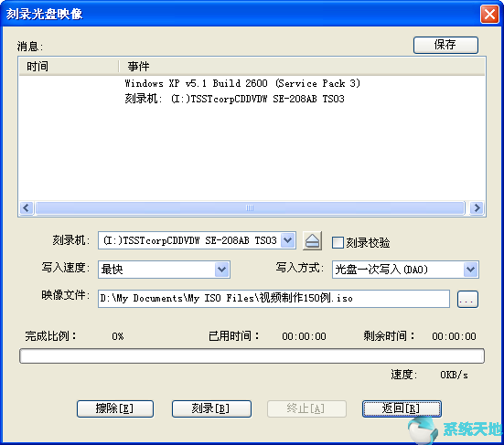Click the 时间 column header
This screenshot has height=445, width=504.
pos(69,67)
